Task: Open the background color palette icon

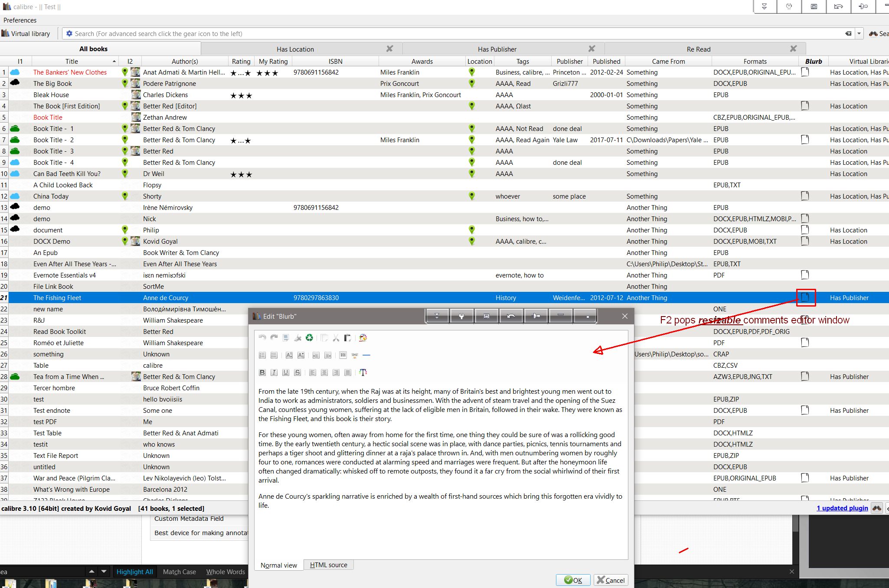Action: 363,338
